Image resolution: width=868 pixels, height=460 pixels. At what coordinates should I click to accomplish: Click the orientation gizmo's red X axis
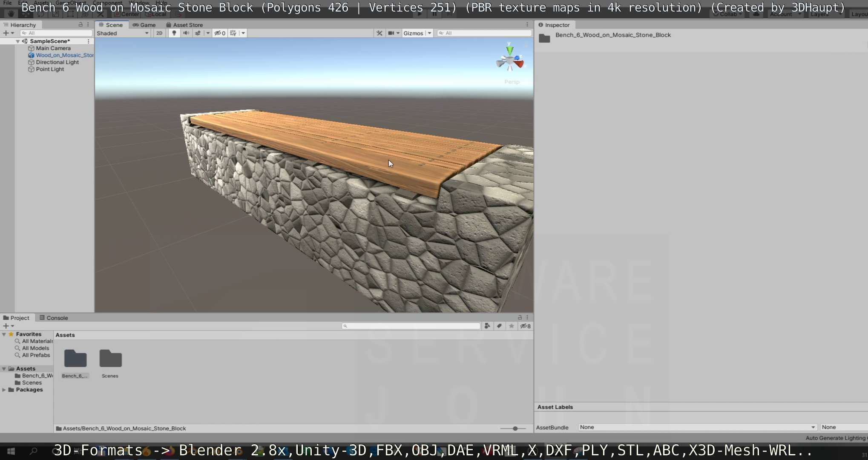coord(519,64)
